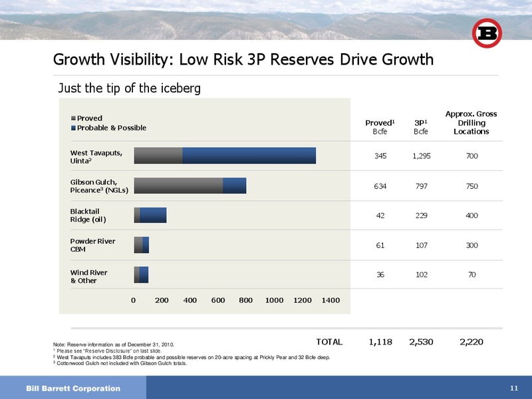Image resolution: width=532 pixels, height=399 pixels.
Task: Click the blue probable bar for West Tavaputs
Action: click(x=249, y=156)
